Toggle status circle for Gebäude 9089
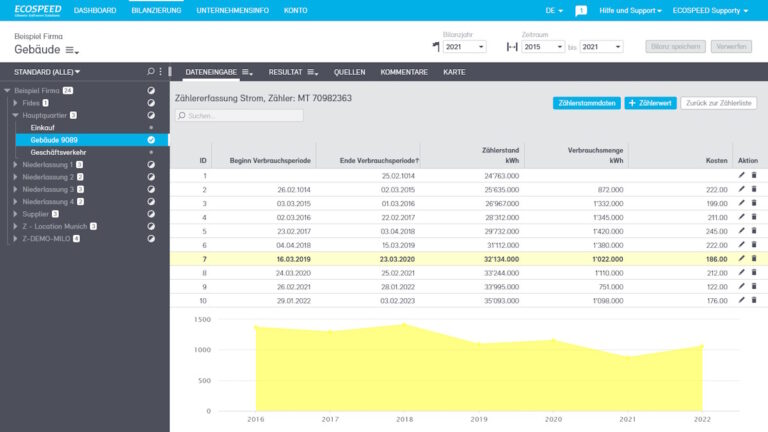Image resolution: width=768 pixels, height=432 pixels. [x=151, y=140]
